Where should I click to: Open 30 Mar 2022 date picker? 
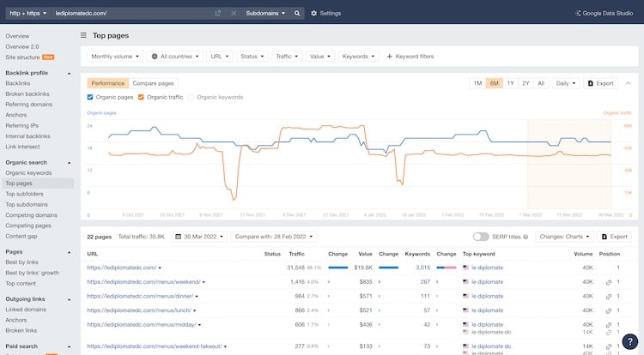point(199,237)
